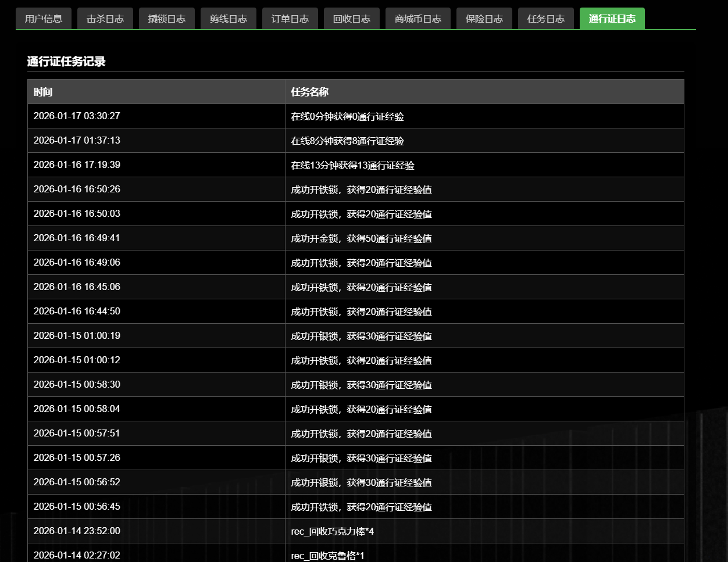Select the 剪线日志 tab
728x562 pixels.
(x=229, y=19)
